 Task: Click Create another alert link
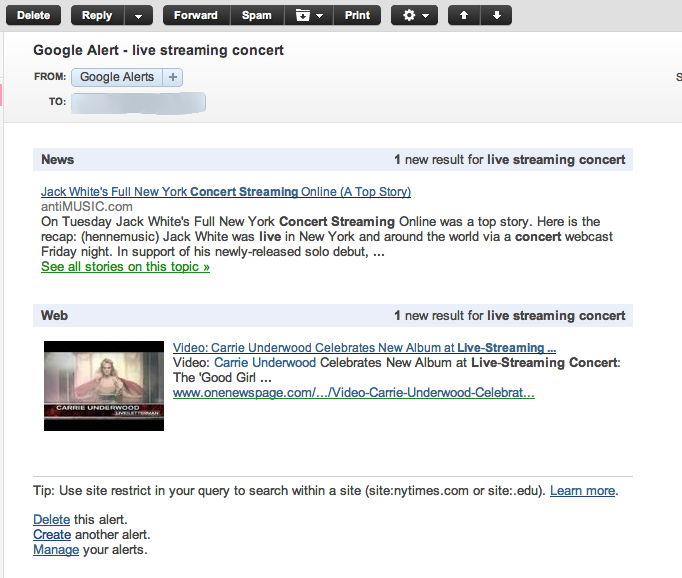(52, 535)
